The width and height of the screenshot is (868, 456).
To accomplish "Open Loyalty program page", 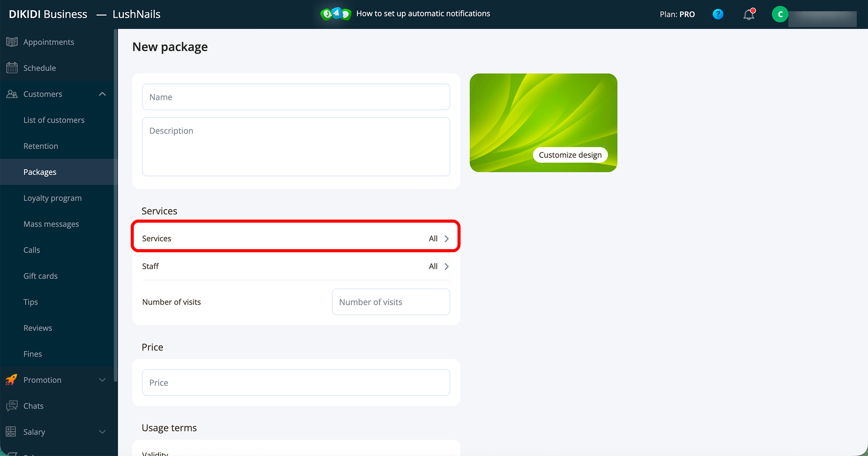I will click(x=53, y=198).
